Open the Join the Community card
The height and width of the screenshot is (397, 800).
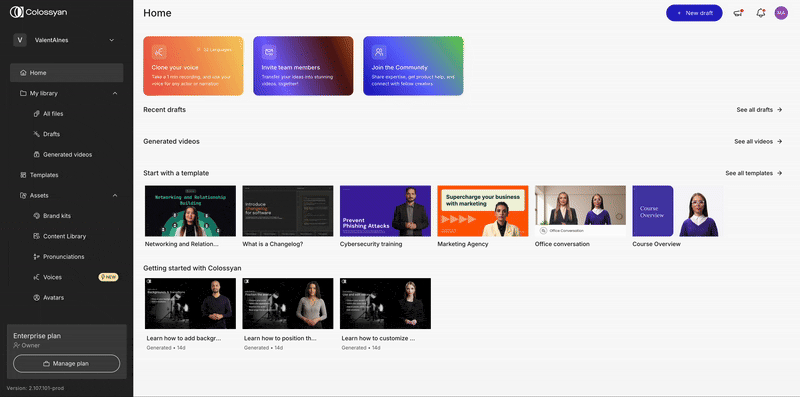coord(413,66)
